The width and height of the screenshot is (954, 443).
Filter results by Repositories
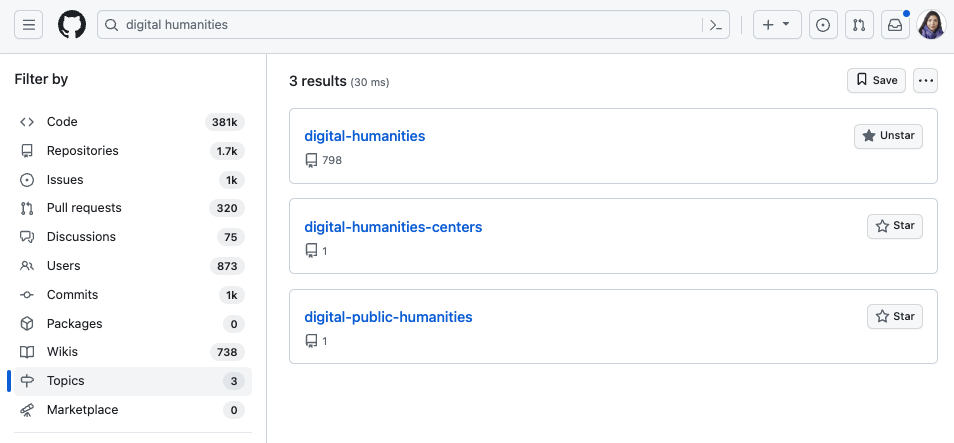click(82, 151)
